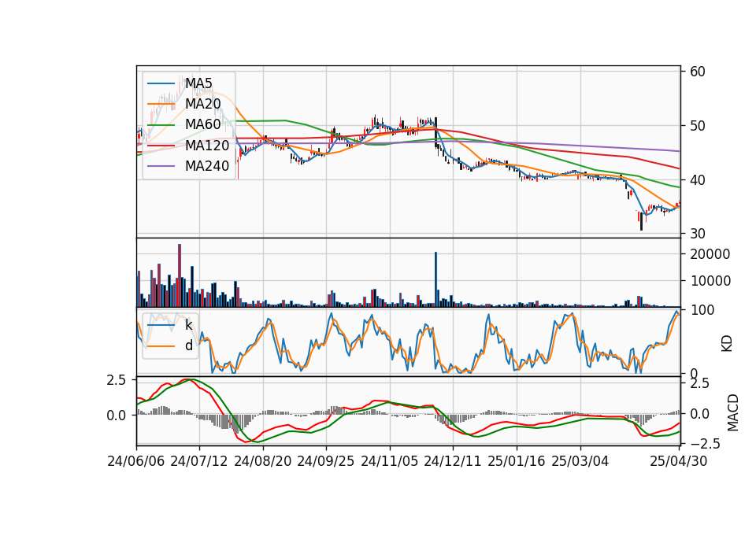Click the MA60 legend entry text
The width and height of the screenshot is (756, 543).
click(203, 124)
